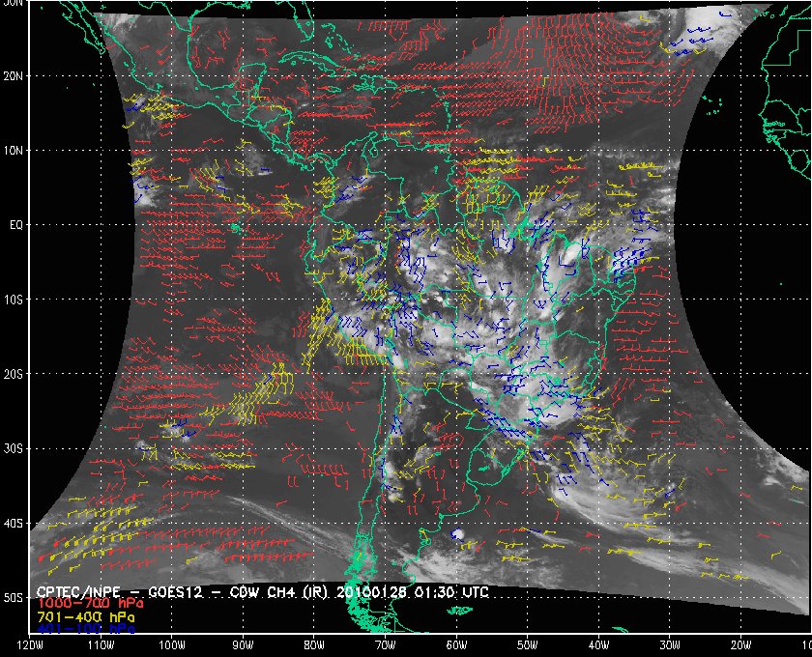812x657 pixels.
Task: Click the blue 401-100 hPa legend entry
Action: 85,629
